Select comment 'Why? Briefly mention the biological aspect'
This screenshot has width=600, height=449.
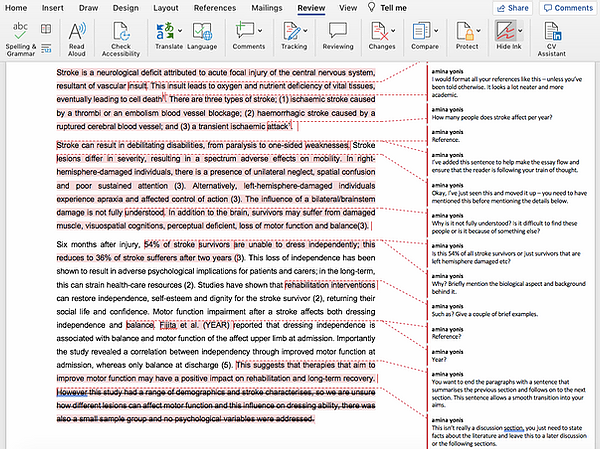pos(509,284)
